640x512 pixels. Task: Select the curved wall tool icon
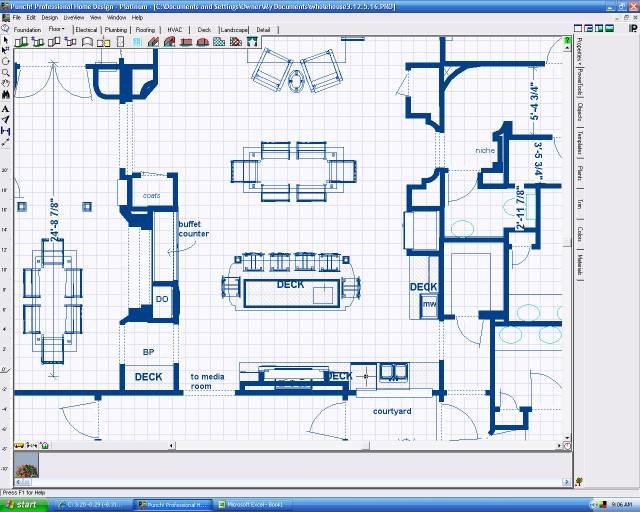pos(87,42)
